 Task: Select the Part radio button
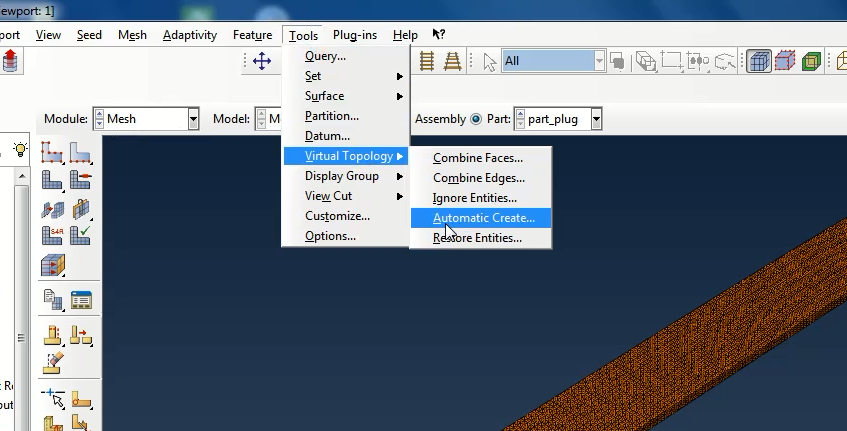(x=476, y=119)
